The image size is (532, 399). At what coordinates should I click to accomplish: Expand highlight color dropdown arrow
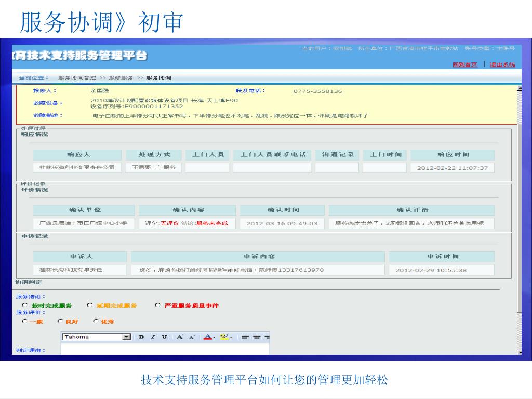231,337
